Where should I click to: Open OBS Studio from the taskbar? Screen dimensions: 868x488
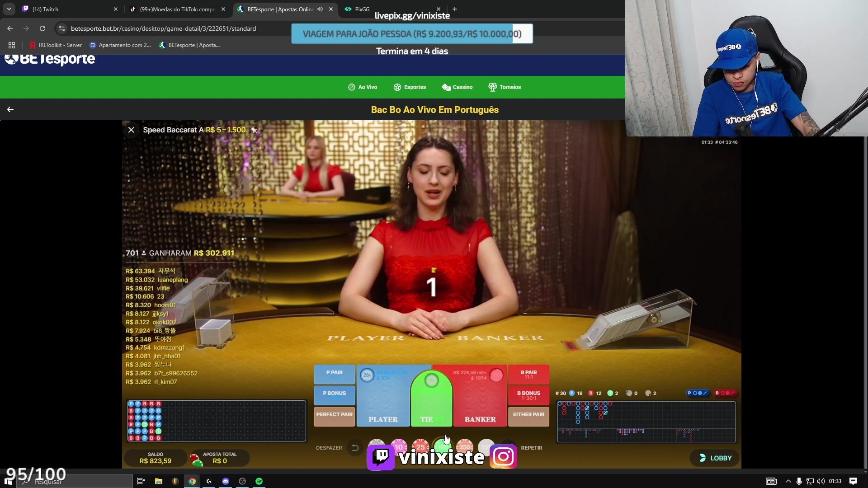[x=242, y=481]
